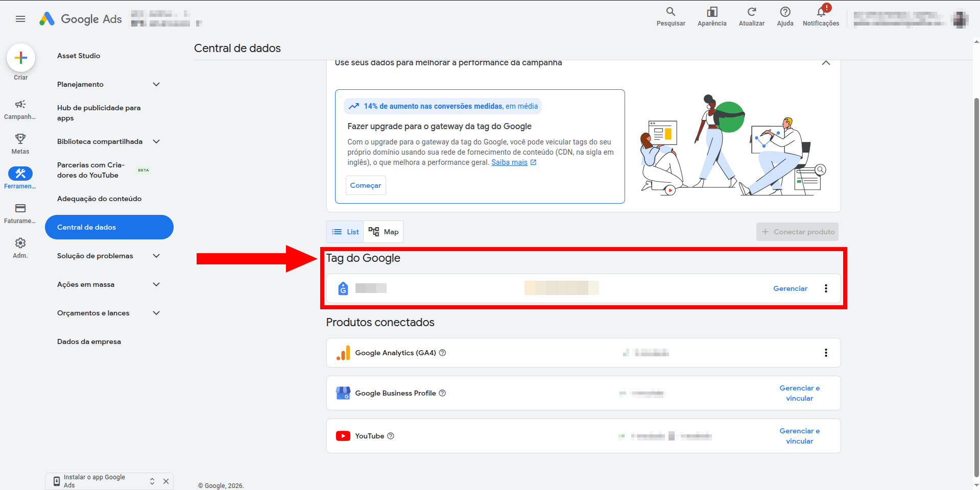Viewport: 980px width, 490px height.
Task: Click Gerenciar e vincular for Google Business Profile
Action: [800, 393]
